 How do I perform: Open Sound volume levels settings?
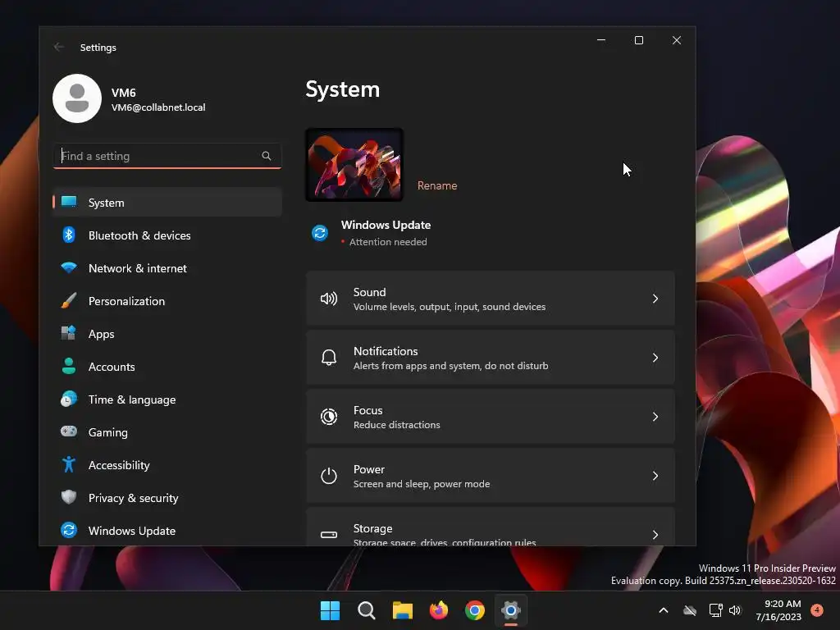click(491, 299)
